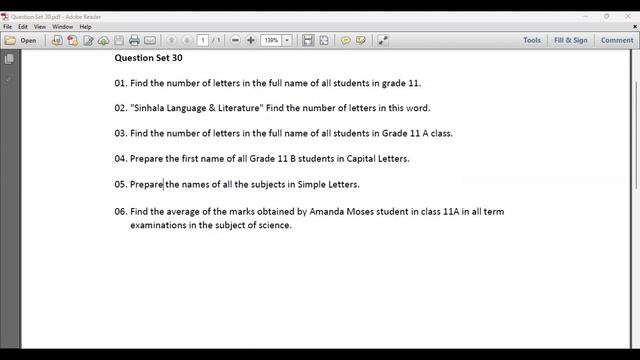Click the Create PDF online icon

point(57,40)
